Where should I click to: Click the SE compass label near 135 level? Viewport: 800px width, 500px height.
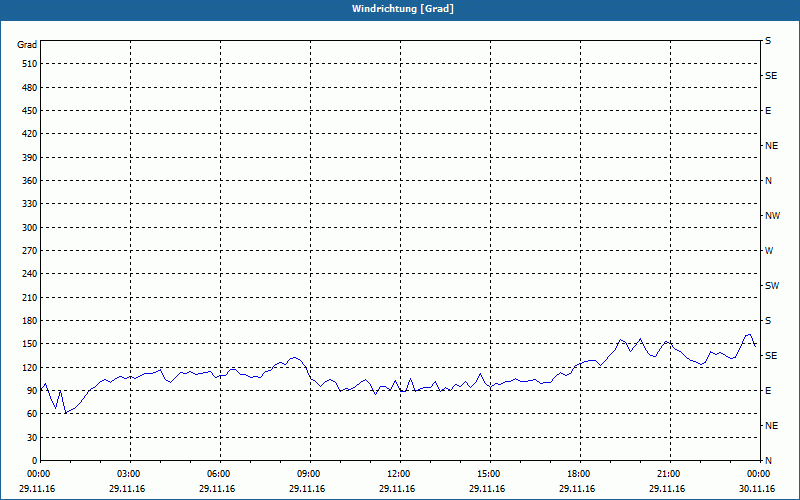pos(771,356)
